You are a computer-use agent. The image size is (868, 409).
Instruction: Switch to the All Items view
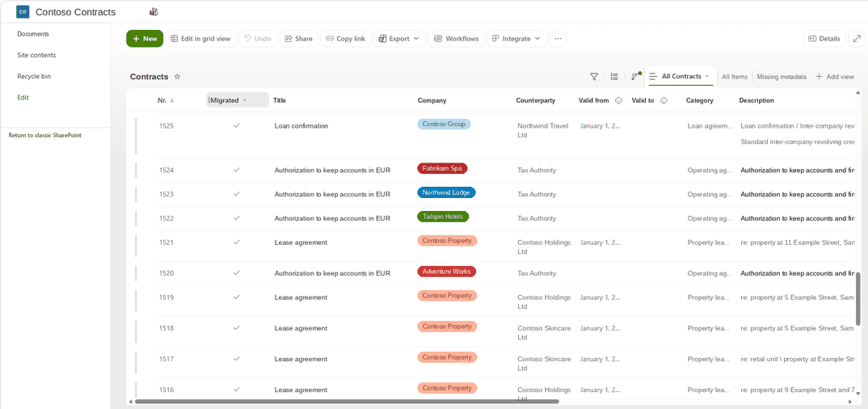735,77
